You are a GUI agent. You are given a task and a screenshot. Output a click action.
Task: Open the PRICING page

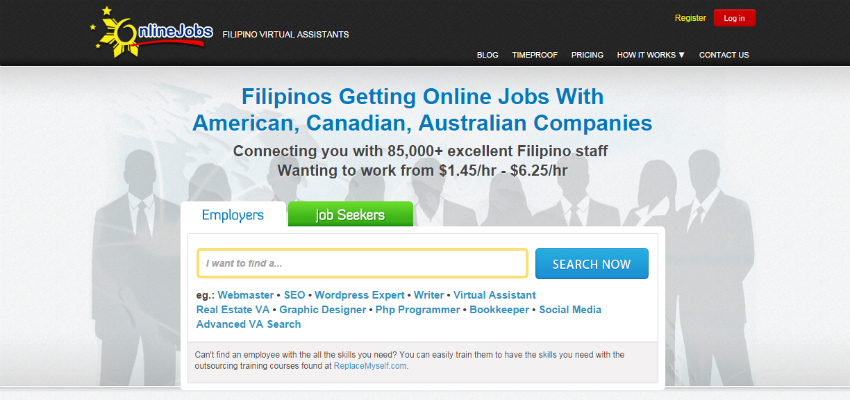pos(587,55)
